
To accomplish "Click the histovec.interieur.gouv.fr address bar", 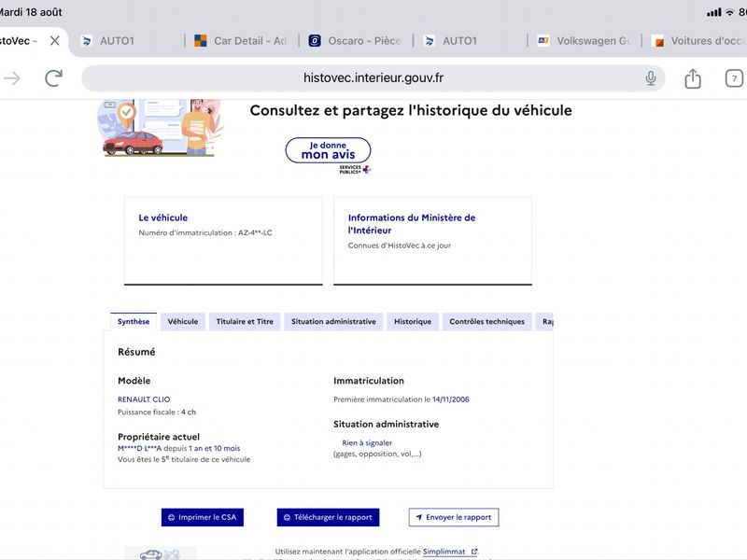I will pos(373,78).
